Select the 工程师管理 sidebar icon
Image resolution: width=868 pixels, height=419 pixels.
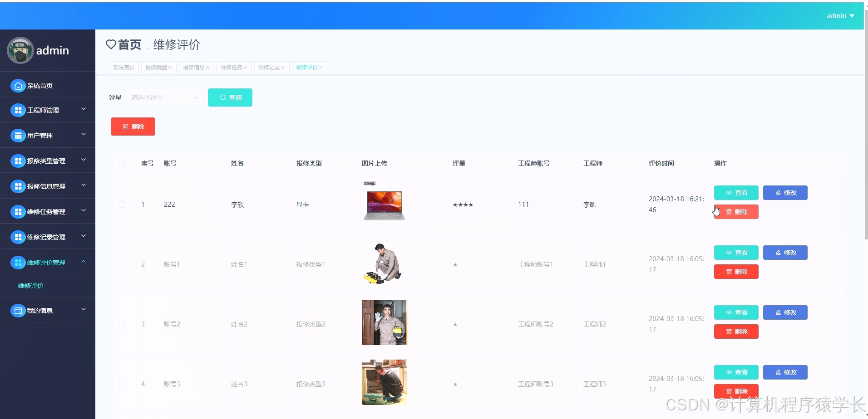[x=18, y=110]
